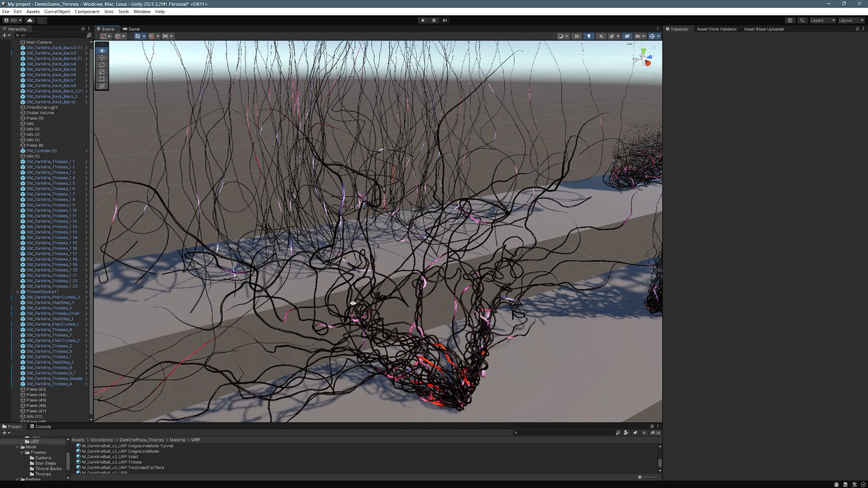Activate the View hand tool
Image resolution: width=868 pixels, height=488 pixels.
[102, 51]
